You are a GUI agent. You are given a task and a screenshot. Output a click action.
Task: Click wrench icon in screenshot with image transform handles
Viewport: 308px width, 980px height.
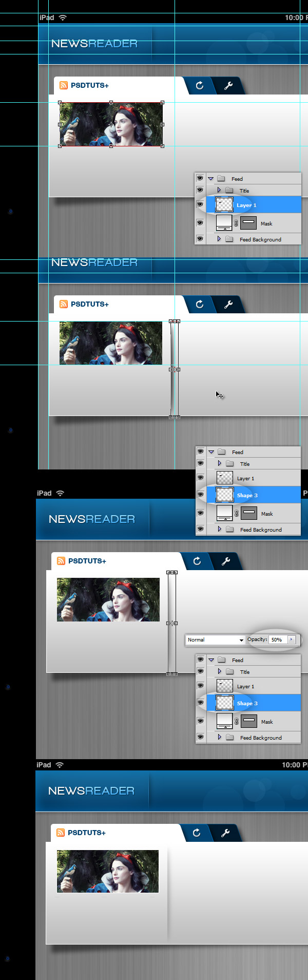(228, 86)
